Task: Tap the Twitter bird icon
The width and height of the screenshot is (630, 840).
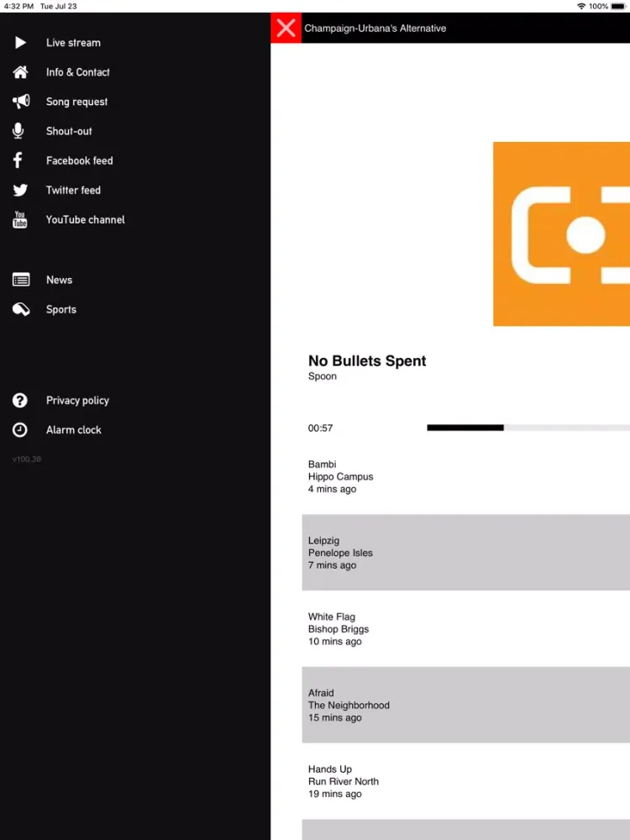Action: [20, 190]
